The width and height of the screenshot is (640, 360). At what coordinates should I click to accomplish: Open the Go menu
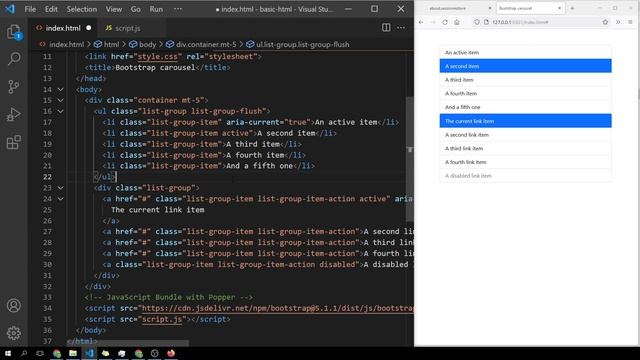[136, 9]
